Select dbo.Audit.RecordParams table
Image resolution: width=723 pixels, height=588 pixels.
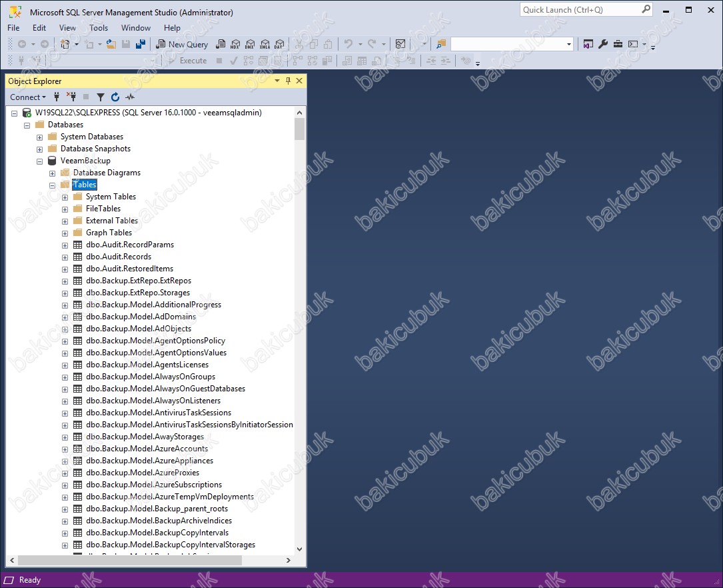[129, 245]
